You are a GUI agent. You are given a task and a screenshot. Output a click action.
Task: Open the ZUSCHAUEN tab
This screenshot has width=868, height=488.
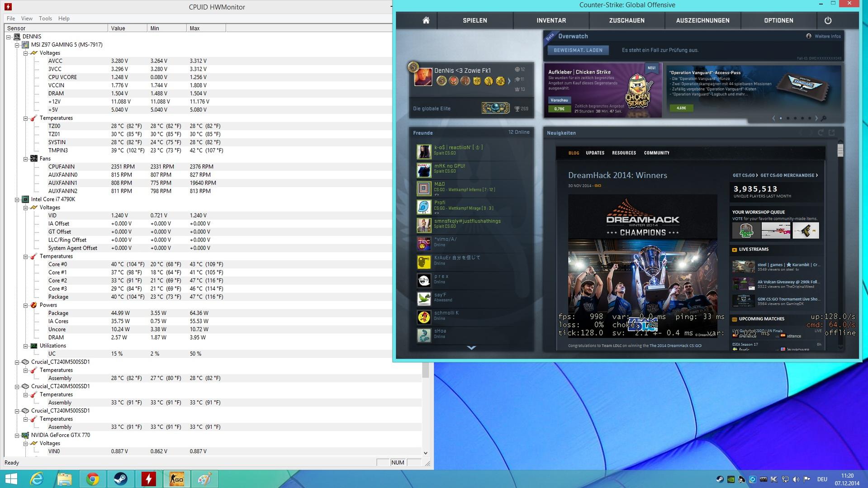click(627, 20)
